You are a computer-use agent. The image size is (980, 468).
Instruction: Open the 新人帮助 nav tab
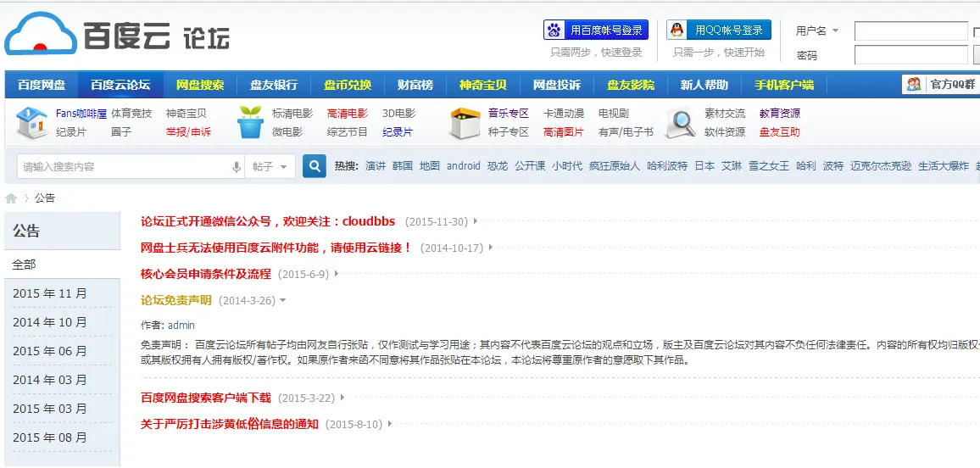704,85
